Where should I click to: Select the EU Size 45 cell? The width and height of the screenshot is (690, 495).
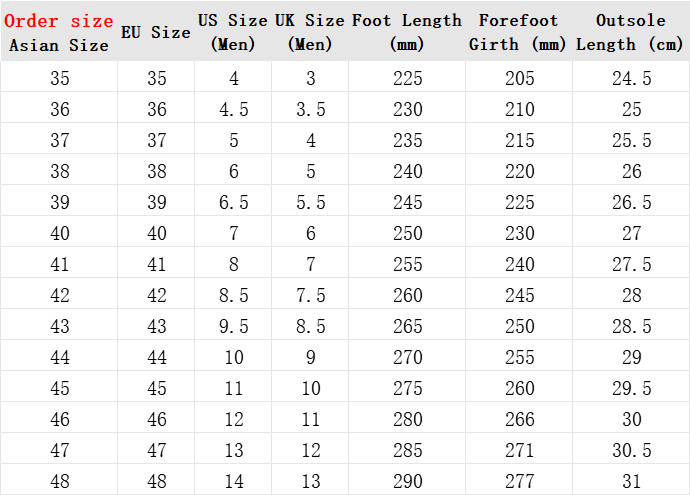tap(157, 388)
